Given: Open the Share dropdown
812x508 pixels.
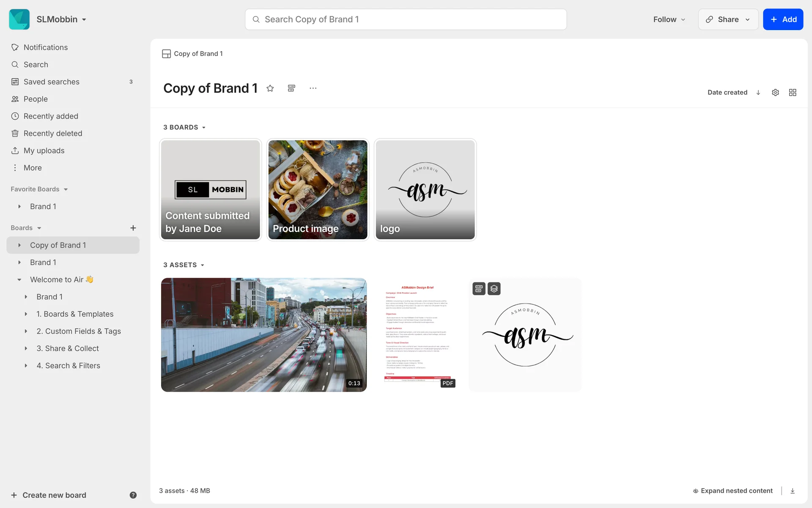Looking at the screenshot, I should click(x=728, y=19).
